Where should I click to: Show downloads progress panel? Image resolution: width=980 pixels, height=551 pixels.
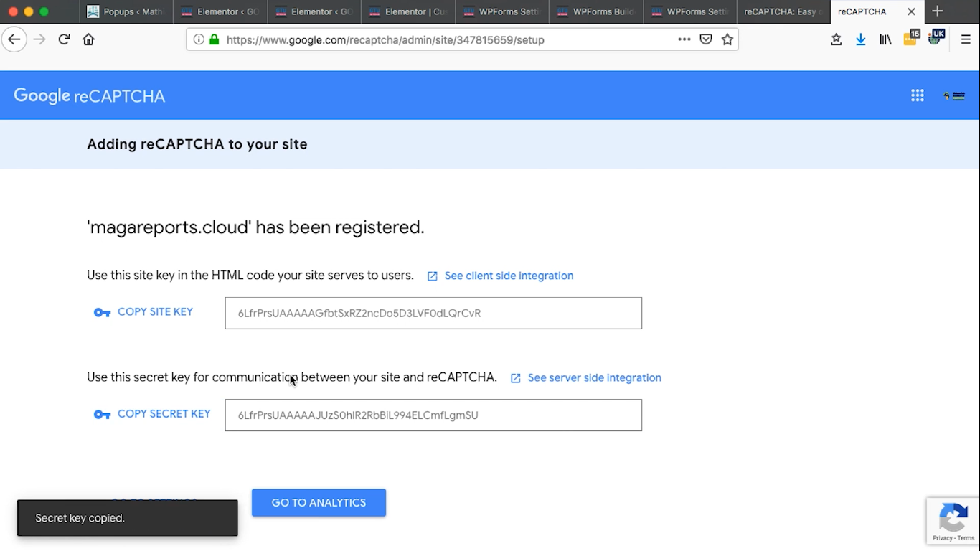(860, 39)
